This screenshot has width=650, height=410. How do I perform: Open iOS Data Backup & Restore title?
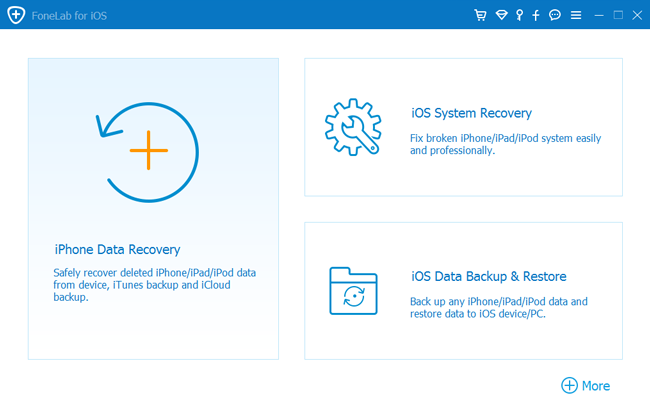[488, 277]
